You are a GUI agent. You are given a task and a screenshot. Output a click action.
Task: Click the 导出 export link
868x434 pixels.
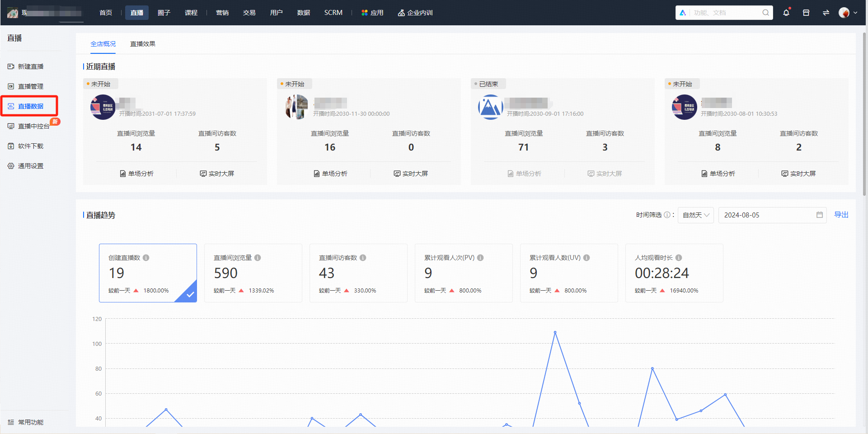pos(841,215)
